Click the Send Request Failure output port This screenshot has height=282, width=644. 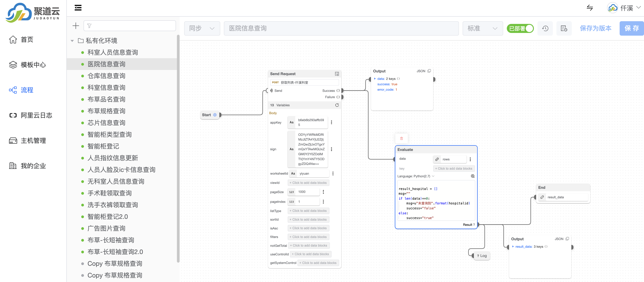pos(342,97)
